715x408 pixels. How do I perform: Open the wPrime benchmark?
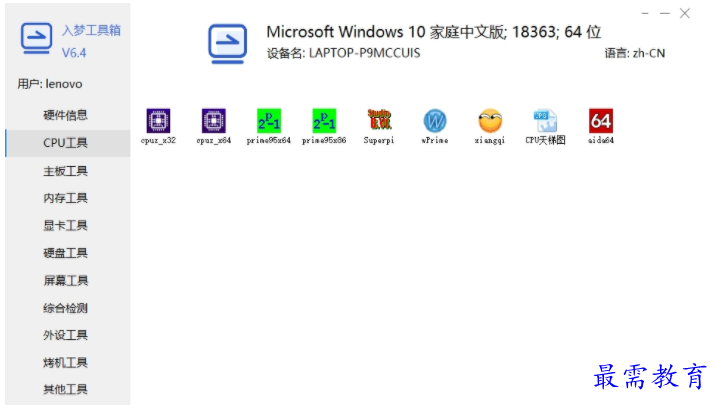(435, 126)
